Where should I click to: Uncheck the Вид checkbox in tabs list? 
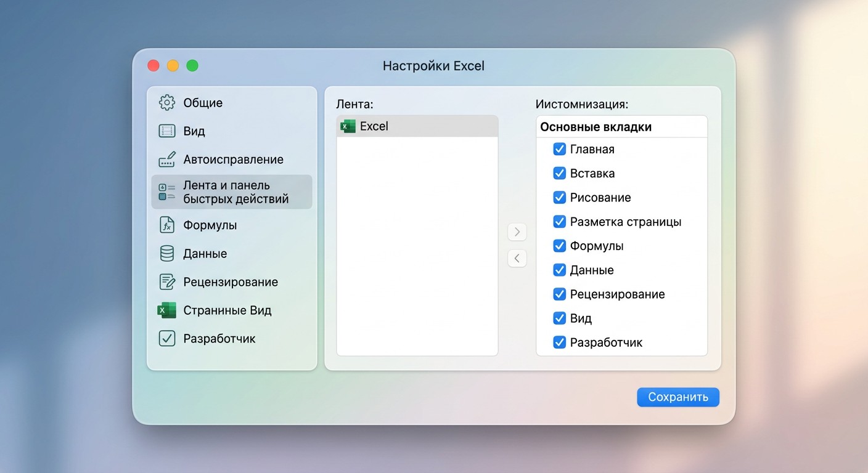(x=560, y=318)
